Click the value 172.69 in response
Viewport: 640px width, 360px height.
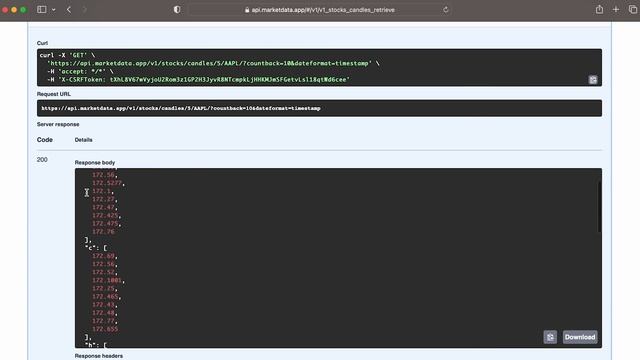point(103,256)
